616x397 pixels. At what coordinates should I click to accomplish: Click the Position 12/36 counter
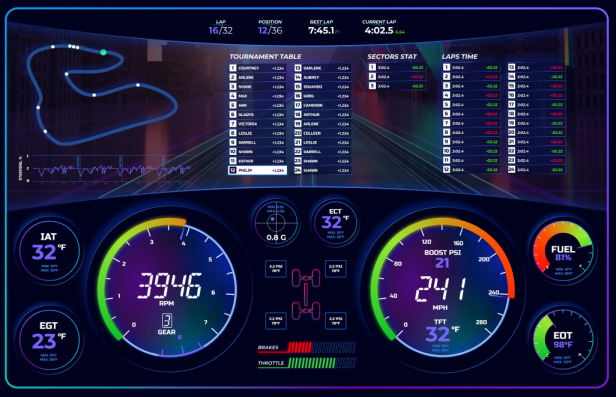270,27
